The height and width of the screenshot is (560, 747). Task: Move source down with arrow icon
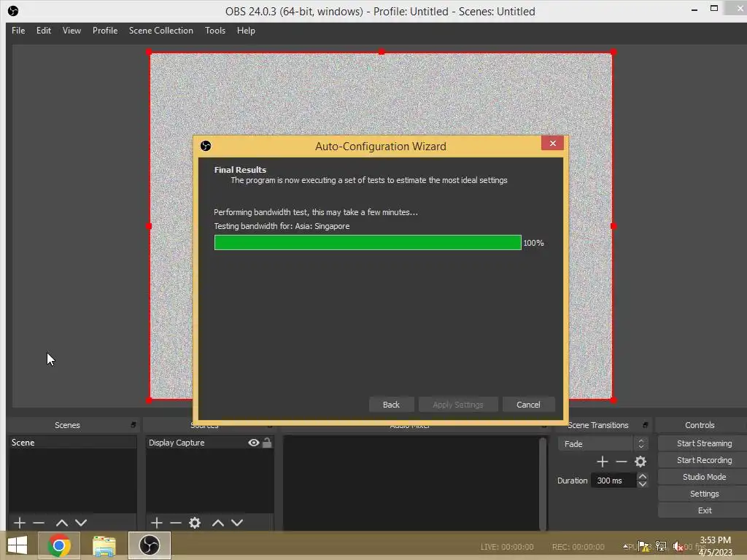[x=237, y=523]
